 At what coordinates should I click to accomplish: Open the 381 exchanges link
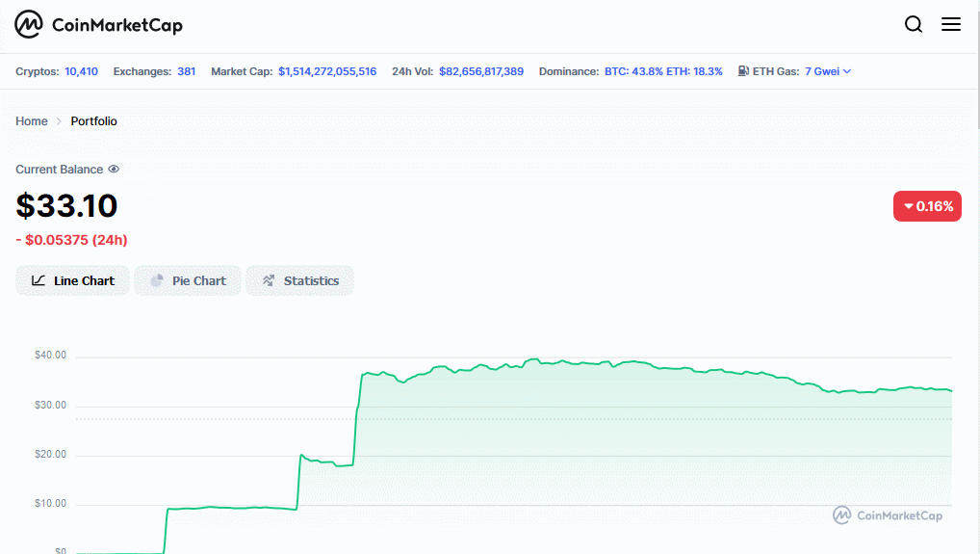[x=186, y=71]
